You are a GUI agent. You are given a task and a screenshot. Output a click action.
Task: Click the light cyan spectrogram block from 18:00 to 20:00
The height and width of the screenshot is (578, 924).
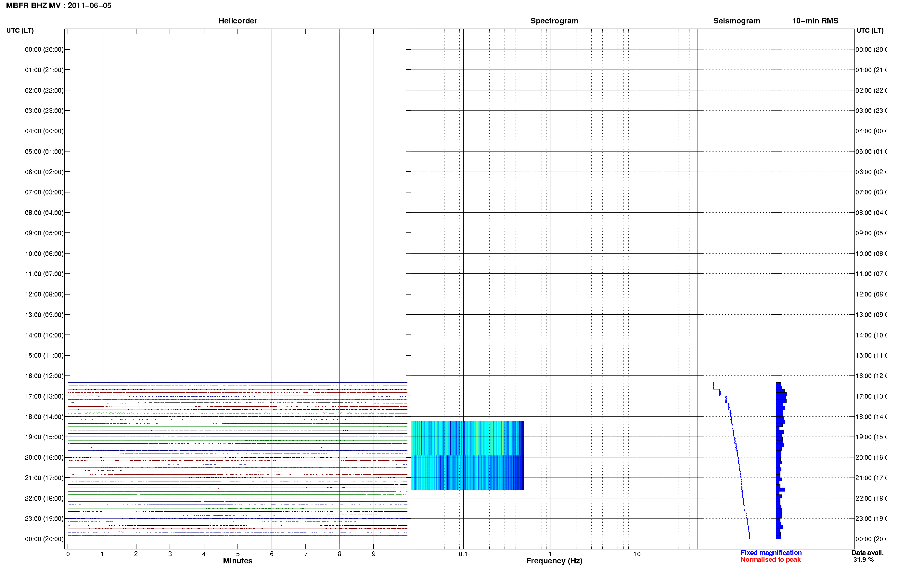click(x=467, y=438)
